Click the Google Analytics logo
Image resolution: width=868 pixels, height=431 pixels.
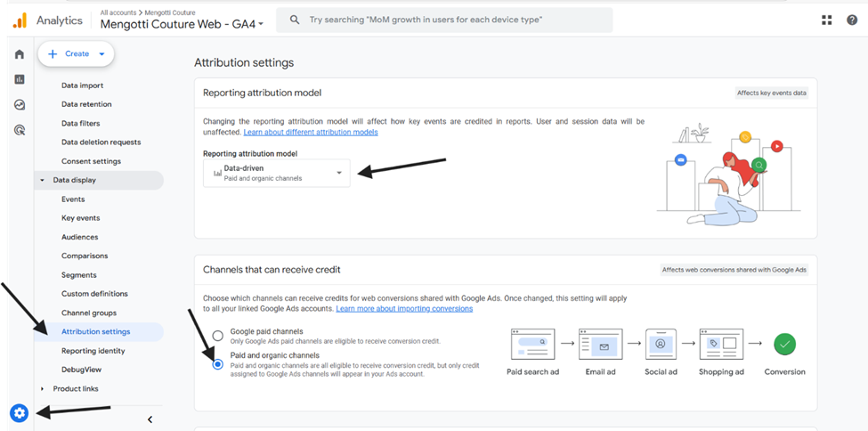[x=20, y=20]
